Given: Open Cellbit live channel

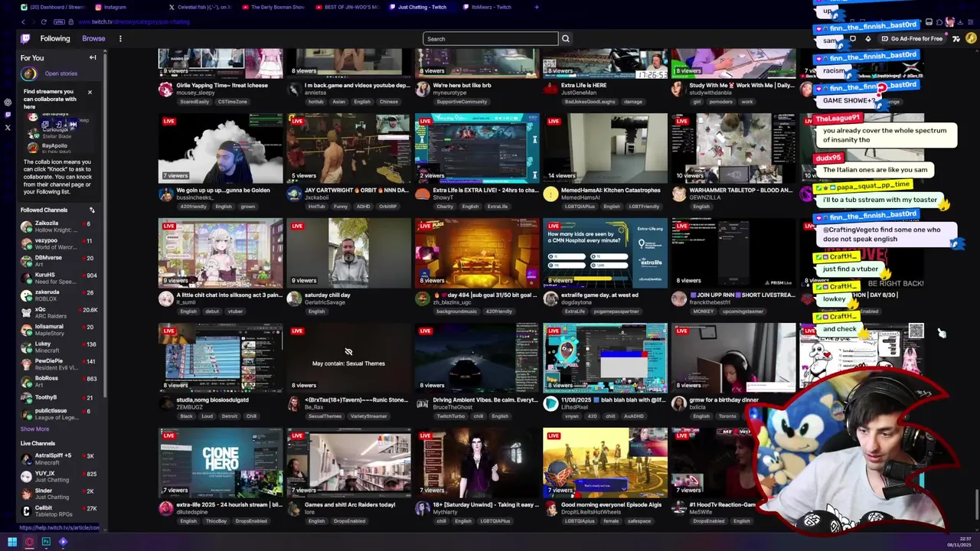Looking at the screenshot, I should tap(60, 511).
